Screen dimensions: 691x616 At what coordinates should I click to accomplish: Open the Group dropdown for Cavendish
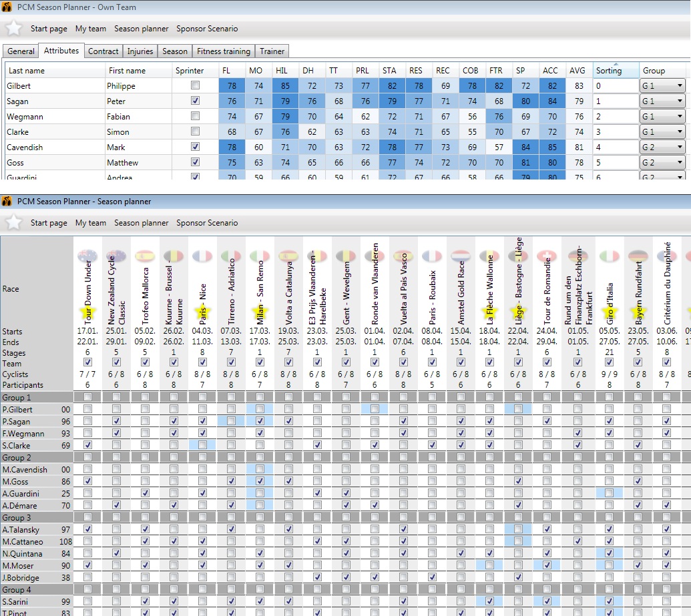[680, 147]
